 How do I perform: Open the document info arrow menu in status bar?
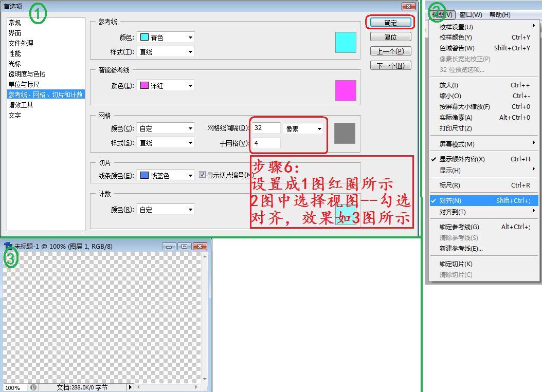[130, 387]
